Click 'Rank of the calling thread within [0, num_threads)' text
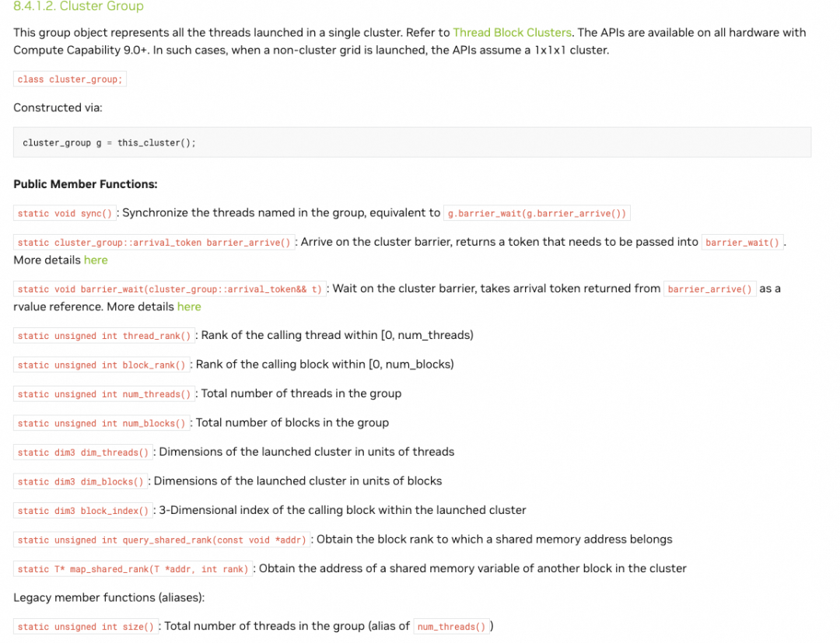This screenshot has height=643, width=840. 337,335
